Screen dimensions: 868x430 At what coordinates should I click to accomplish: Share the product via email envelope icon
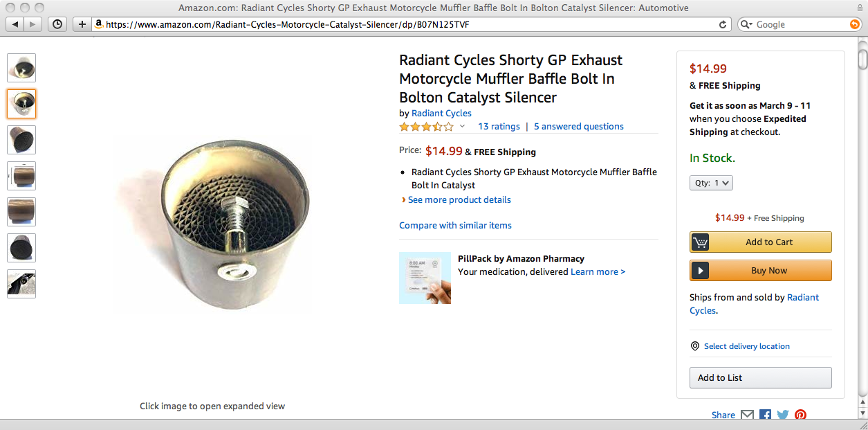pyautogui.click(x=747, y=415)
